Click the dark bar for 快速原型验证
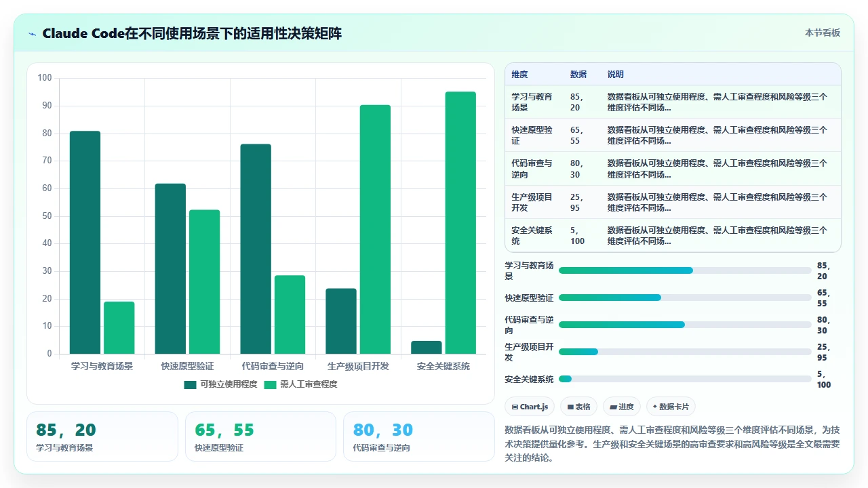This screenshot has height=488, width=868. point(170,268)
